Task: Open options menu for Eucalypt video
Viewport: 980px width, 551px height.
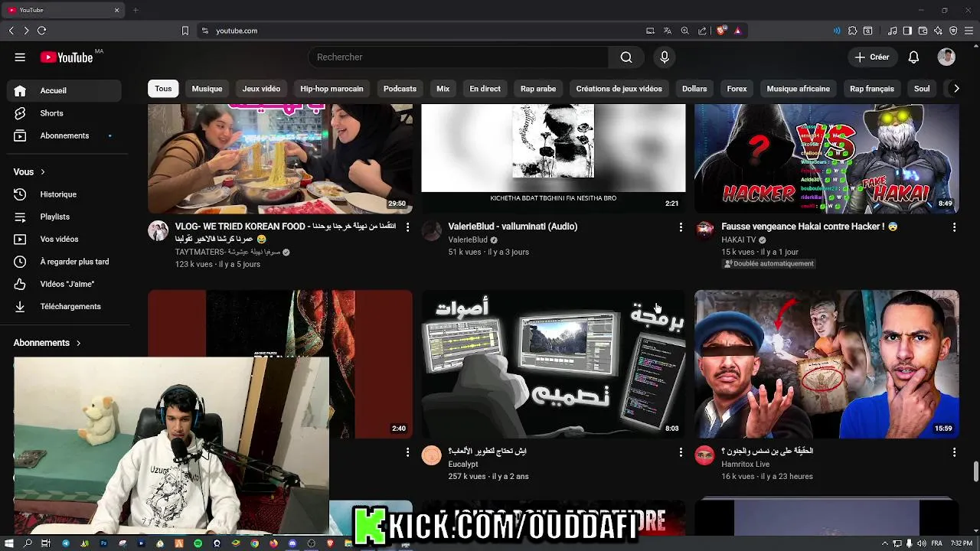Action: [681, 452]
